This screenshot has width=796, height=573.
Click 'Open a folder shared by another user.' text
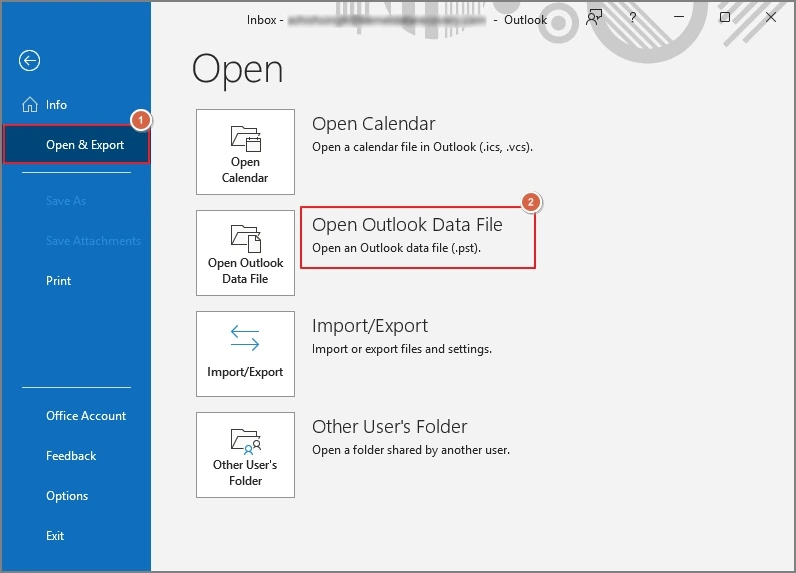coord(411,450)
